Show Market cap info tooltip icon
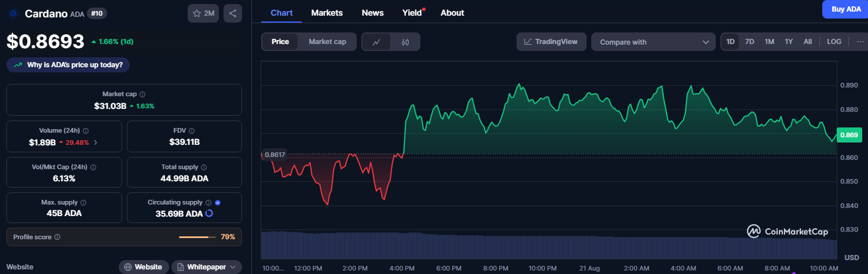The image size is (868, 274). (142, 94)
